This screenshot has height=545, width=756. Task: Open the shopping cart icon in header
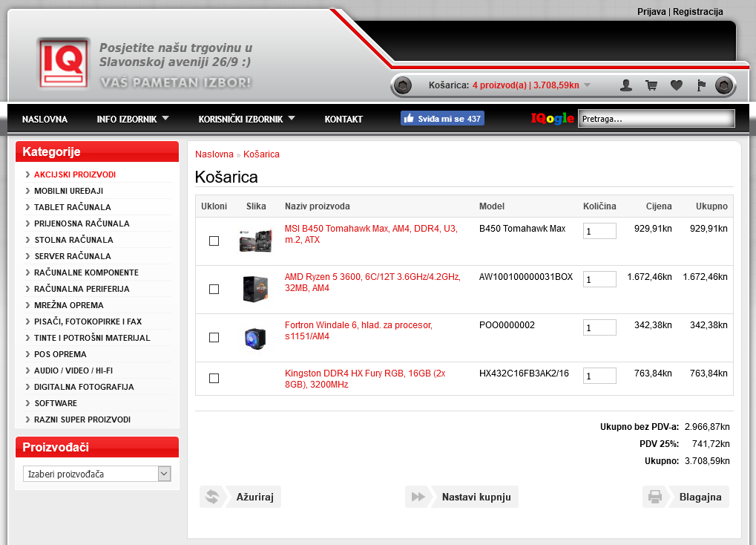(x=651, y=85)
